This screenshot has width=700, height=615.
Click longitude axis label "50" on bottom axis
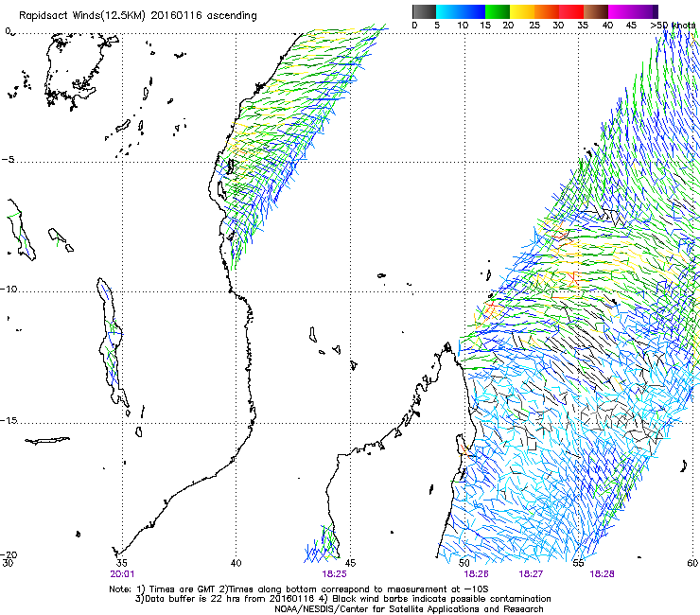pos(464,563)
